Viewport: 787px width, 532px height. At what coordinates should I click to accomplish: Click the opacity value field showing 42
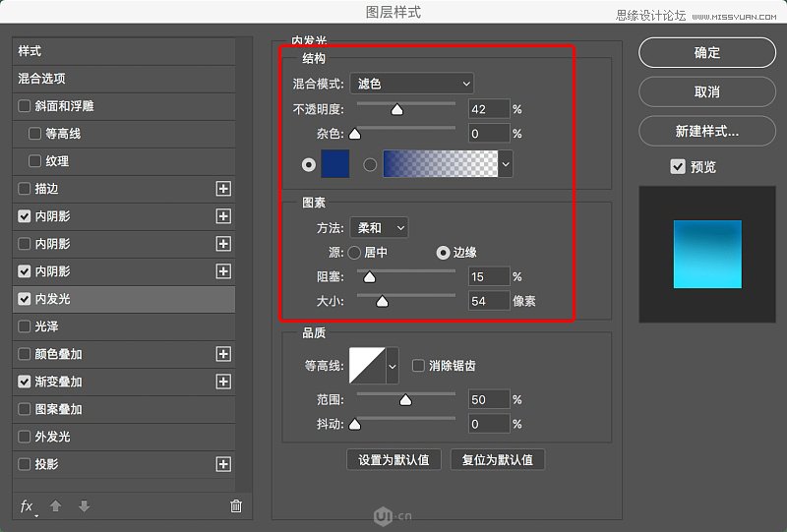[x=489, y=109]
